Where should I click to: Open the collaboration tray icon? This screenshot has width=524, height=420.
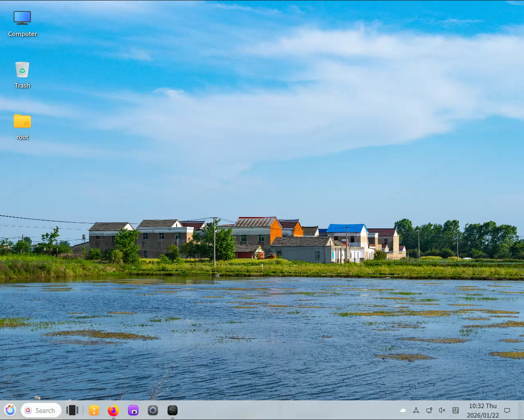click(x=416, y=410)
